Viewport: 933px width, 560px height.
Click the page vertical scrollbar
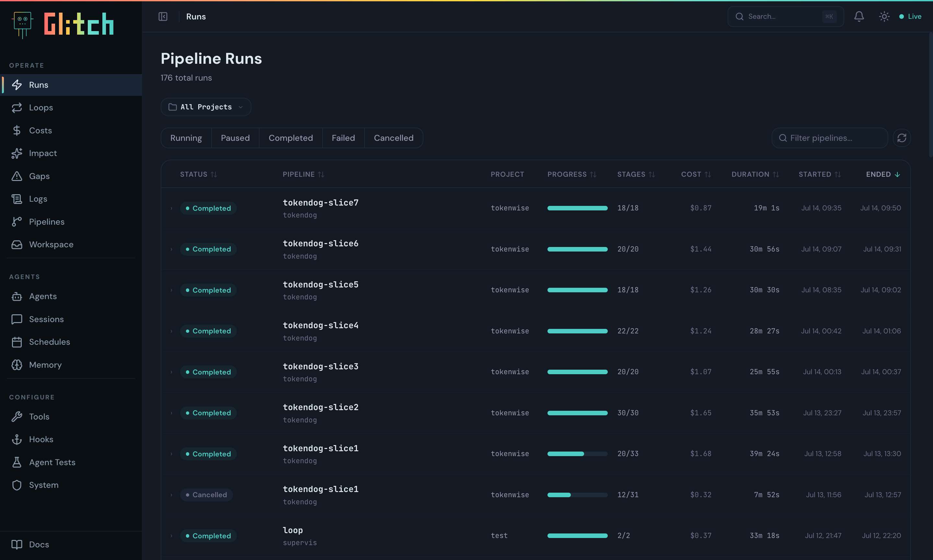(x=930, y=94)
